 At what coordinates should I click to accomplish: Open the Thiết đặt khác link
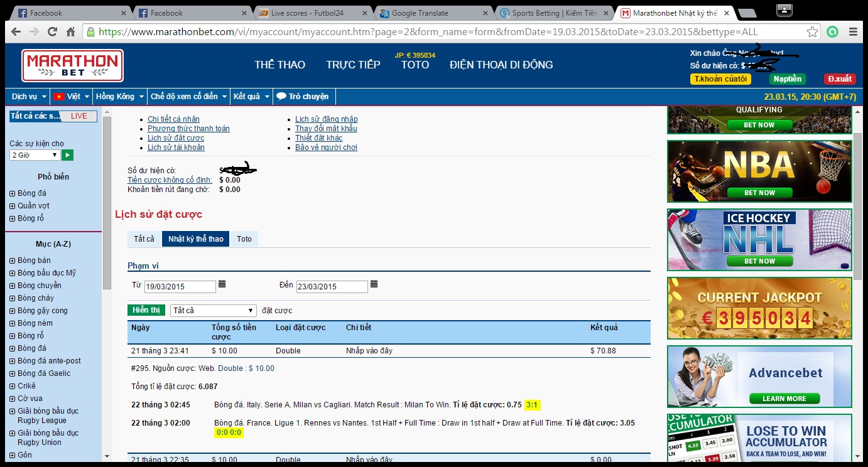point(319,138)
